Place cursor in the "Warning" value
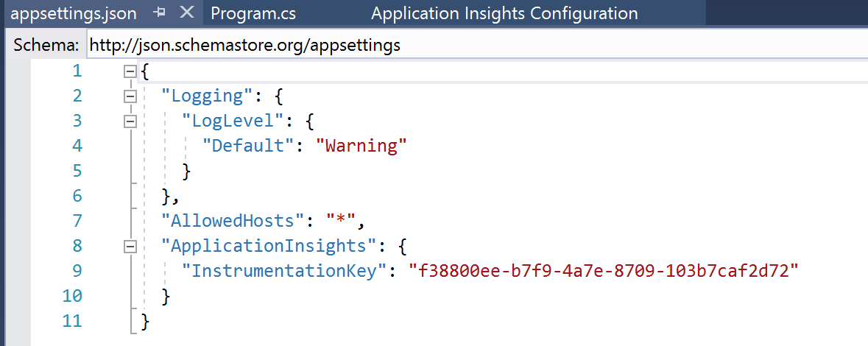Image resolution: width=868 pixels, height=346 pixels. coord(361,146)
